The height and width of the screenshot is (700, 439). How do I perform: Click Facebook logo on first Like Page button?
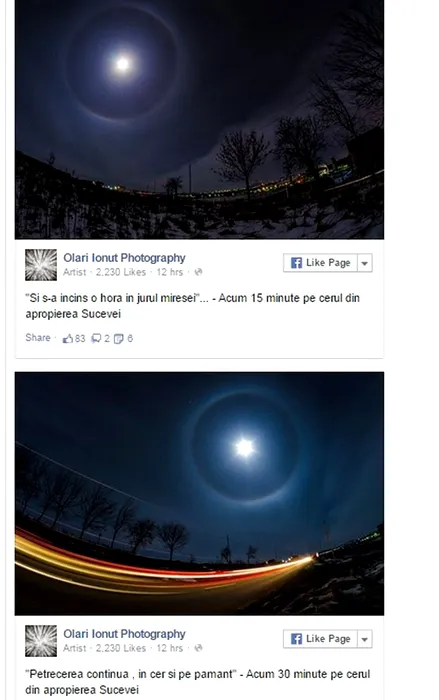pos(296,263)
